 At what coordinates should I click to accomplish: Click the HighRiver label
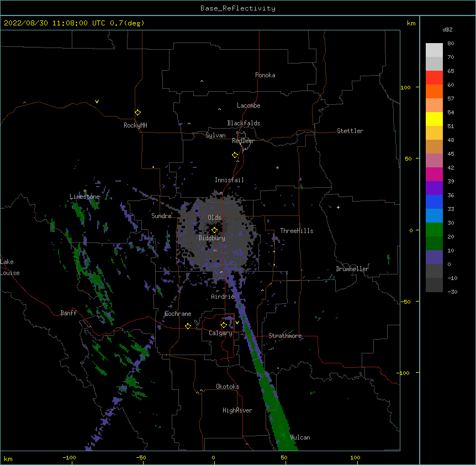(x=237, y=410)
